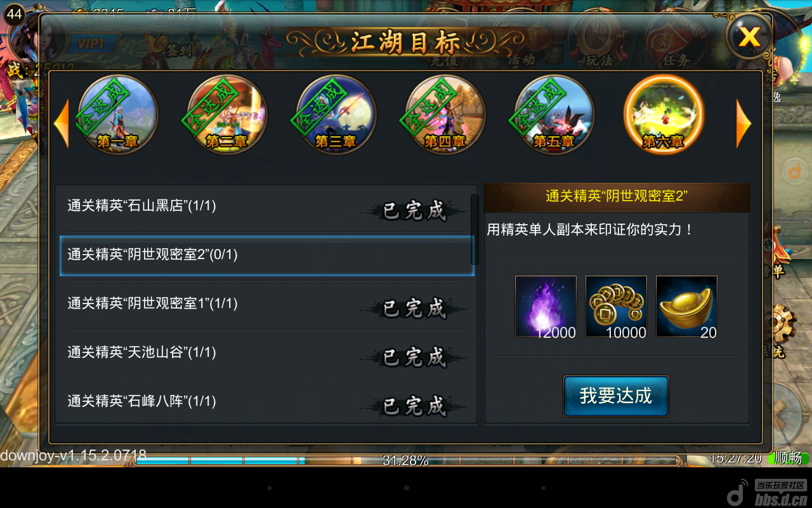Tap the gold ingot reward icon
This screenshot has width=812, height=508.
686,307
